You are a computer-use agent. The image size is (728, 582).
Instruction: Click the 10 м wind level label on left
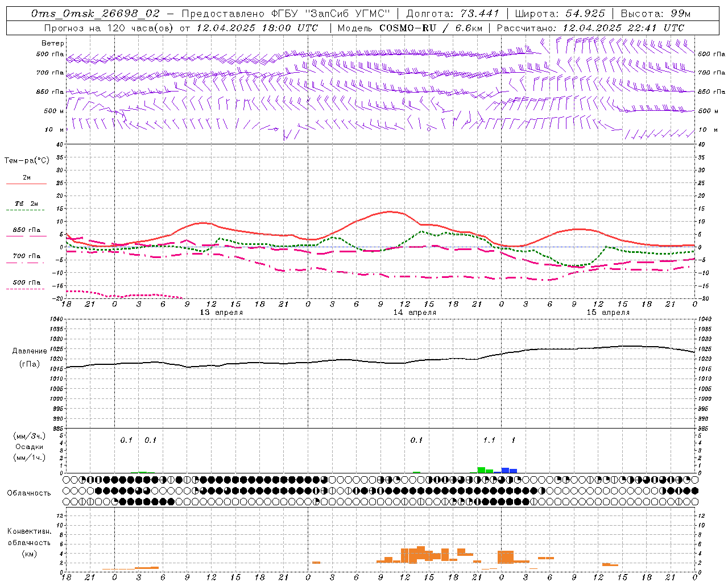tap(54, 130)
